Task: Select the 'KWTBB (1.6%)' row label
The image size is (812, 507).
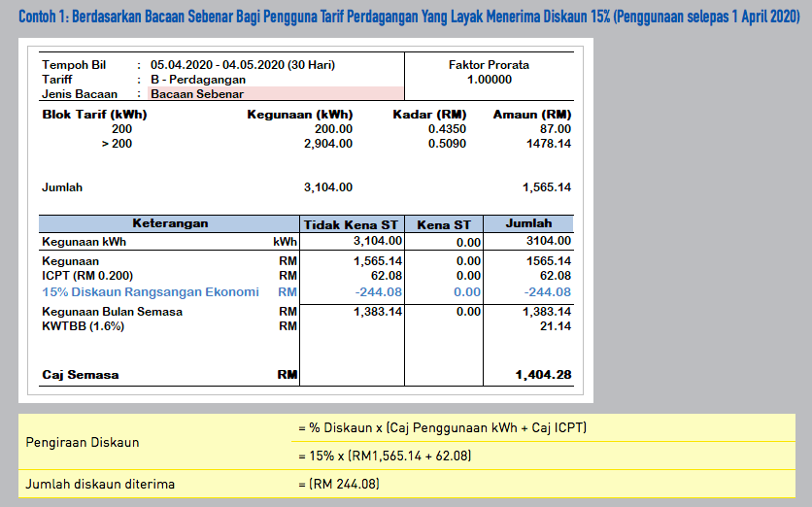Action: (84, 325)
